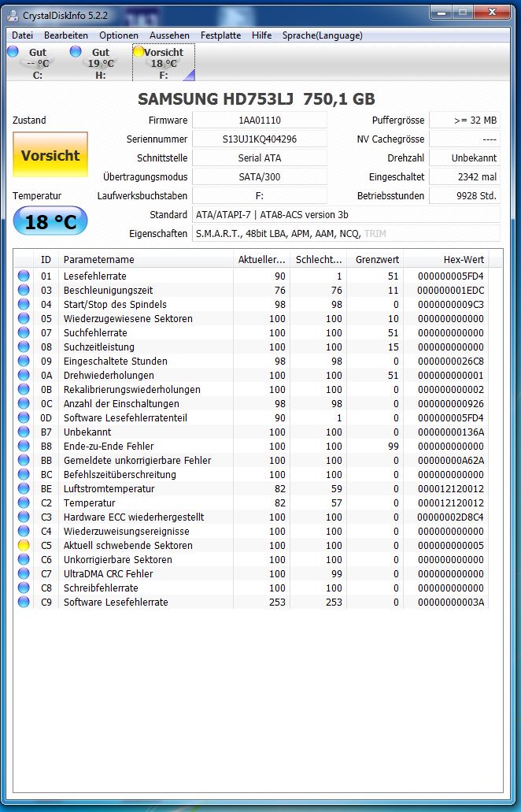This screenshot has width=521, height=812.
Task: Click the status dot for Gemeldete unkorrigierbare Fehler
Action: [24, 461]
